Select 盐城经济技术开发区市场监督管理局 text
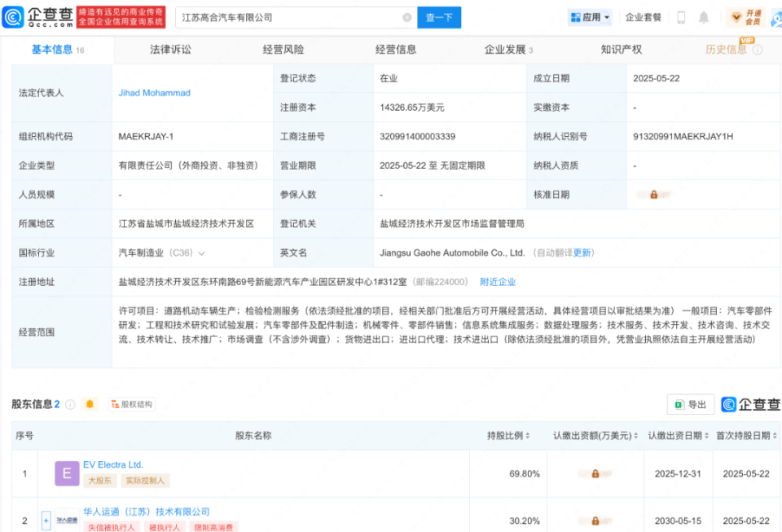 point(452,223)
